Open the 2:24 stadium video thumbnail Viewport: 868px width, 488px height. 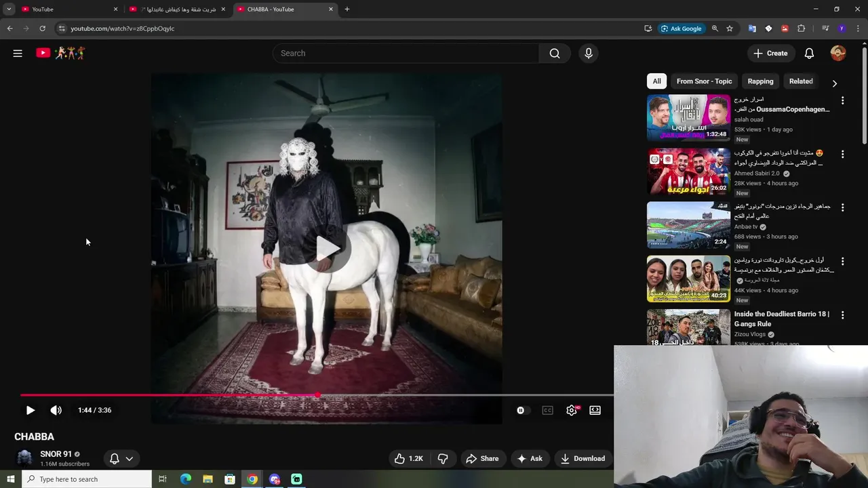point(688,225)
